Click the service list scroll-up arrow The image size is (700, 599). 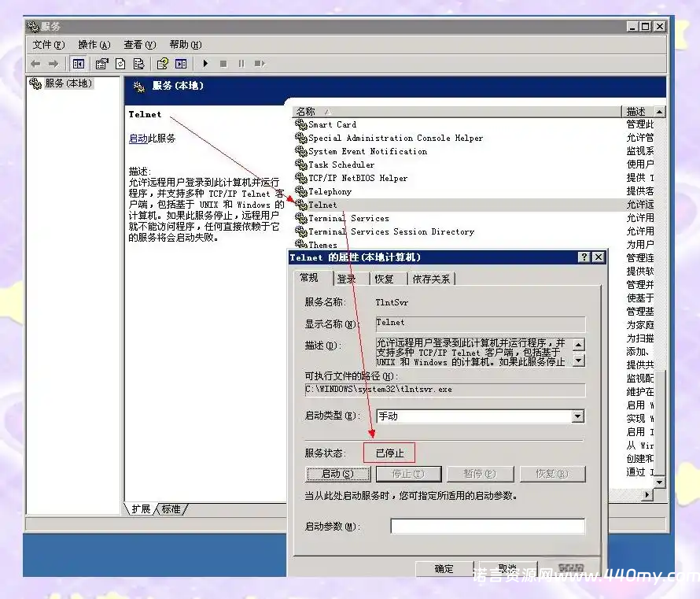(x=659, y=111)
